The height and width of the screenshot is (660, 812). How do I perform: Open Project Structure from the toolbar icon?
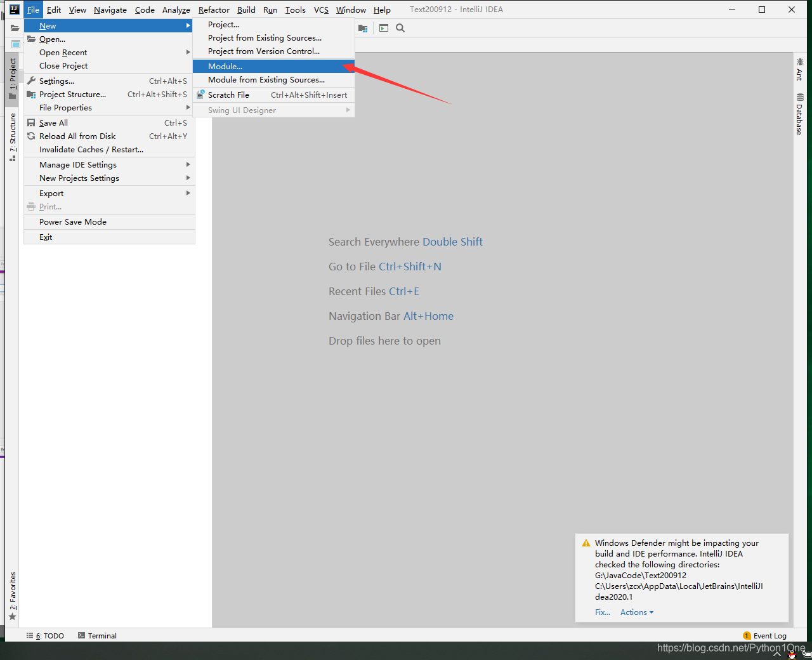point(363,28)
